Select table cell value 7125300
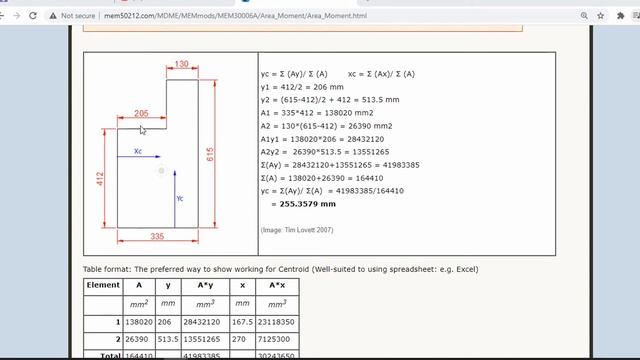Screen dimensions: 640x360 [x=273, y=339]
